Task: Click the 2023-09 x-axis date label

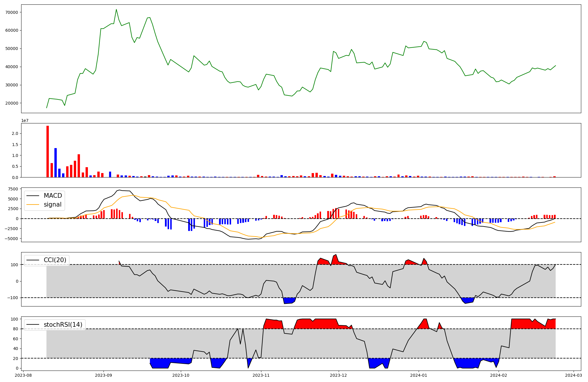Action: [x=103, y=375]
